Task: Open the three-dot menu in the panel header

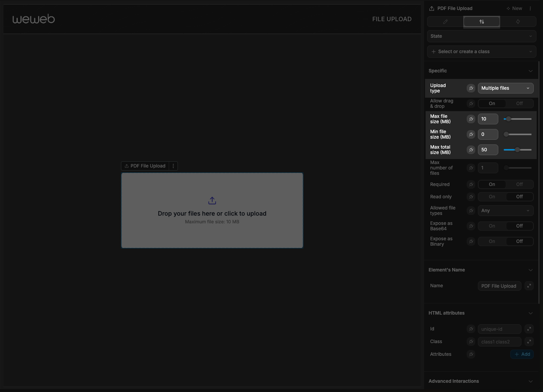Action: click(x=530, y=8)
